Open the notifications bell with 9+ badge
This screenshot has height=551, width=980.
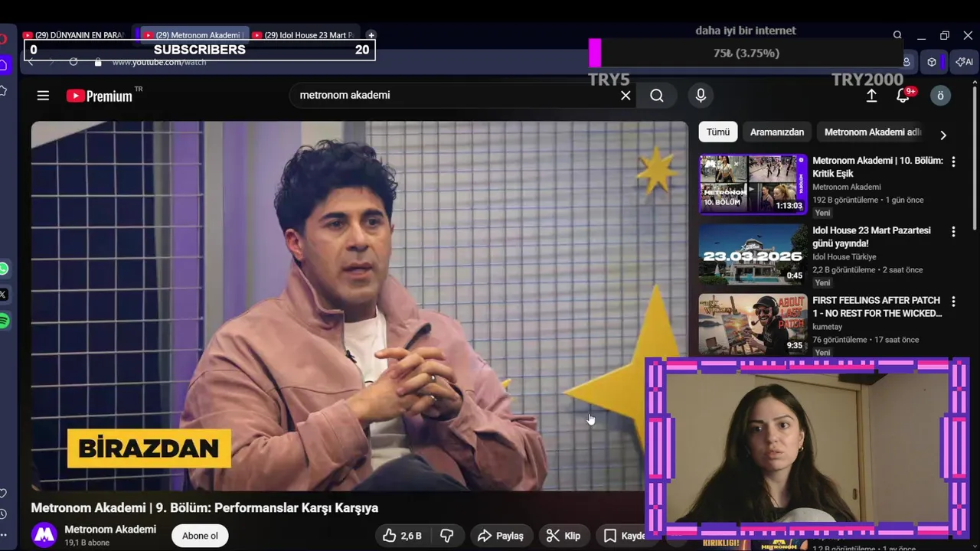tap(904, 96)
